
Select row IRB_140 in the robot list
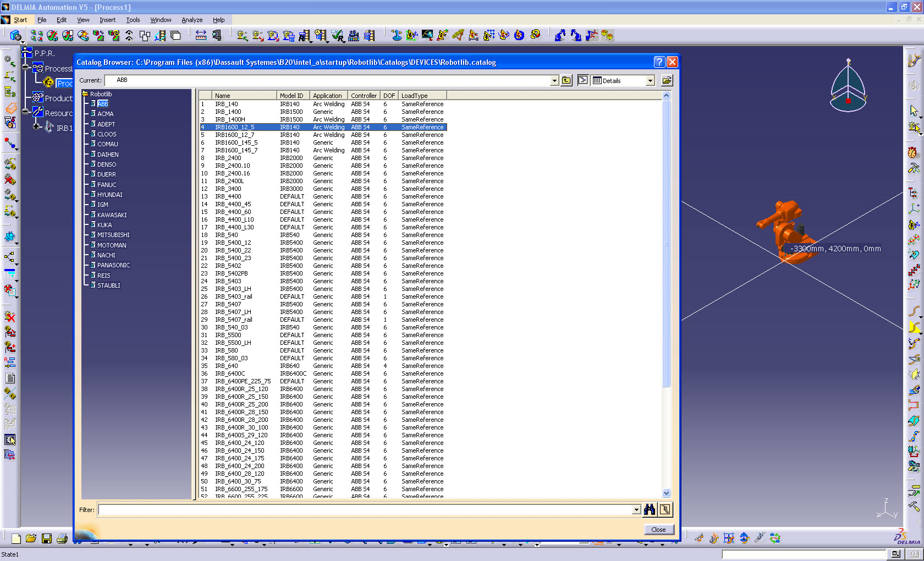tap(323, 104)
